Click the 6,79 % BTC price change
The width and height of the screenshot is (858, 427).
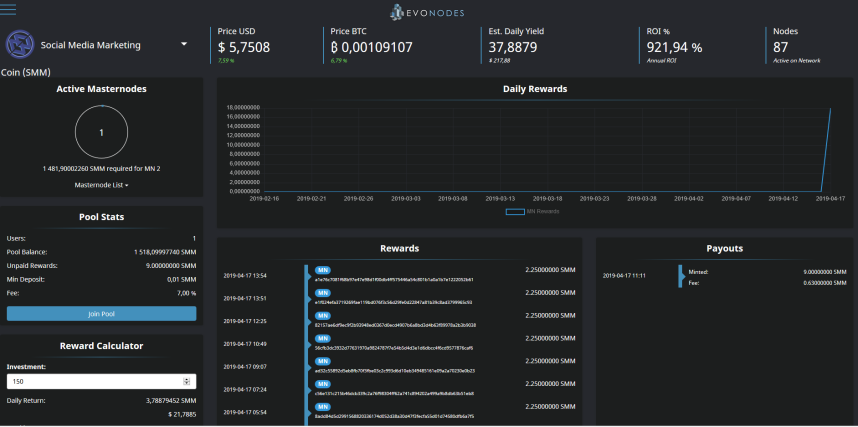(x=339, y=61)
